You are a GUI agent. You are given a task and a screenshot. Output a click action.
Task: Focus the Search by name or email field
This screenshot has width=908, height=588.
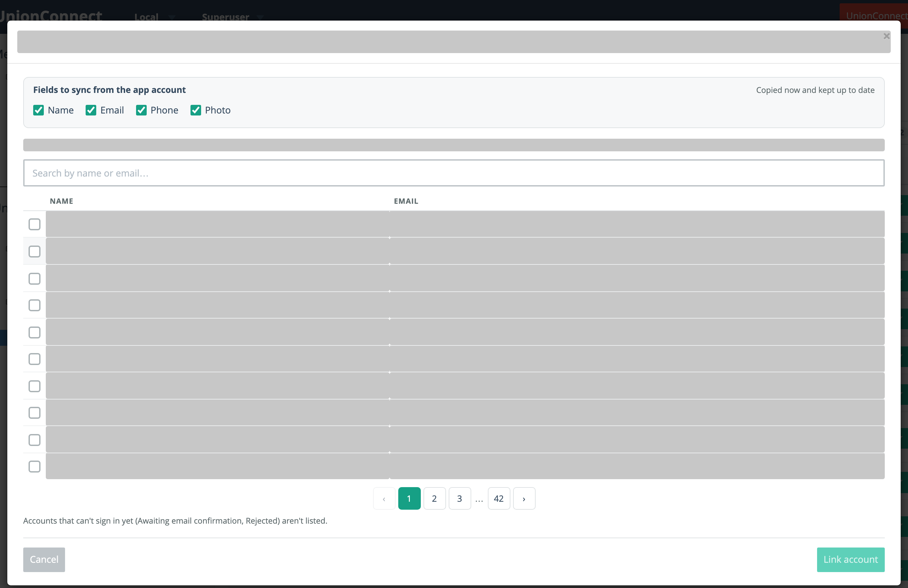coord(454,173)
